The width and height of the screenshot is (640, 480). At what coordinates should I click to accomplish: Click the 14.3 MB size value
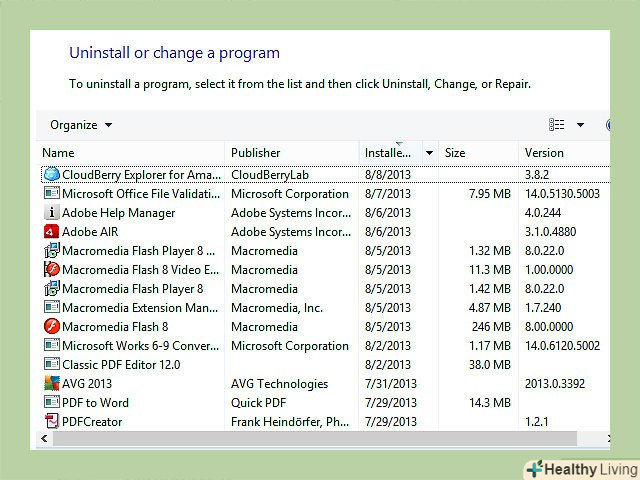pyautogui.click(x=490, y=402)
